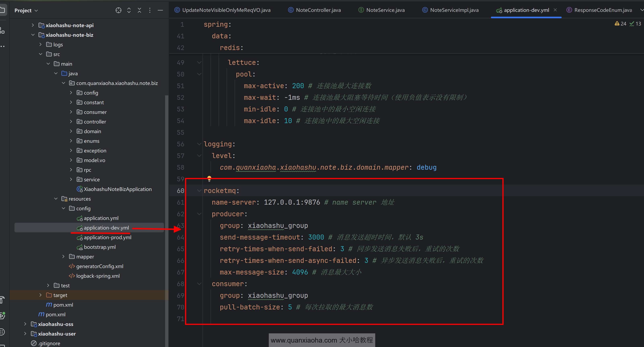Click the warnings count indicator showing 24
Image resolution: width=644 pixels, height=347 pixels.
pyautogui.click(x=620, y=24)
